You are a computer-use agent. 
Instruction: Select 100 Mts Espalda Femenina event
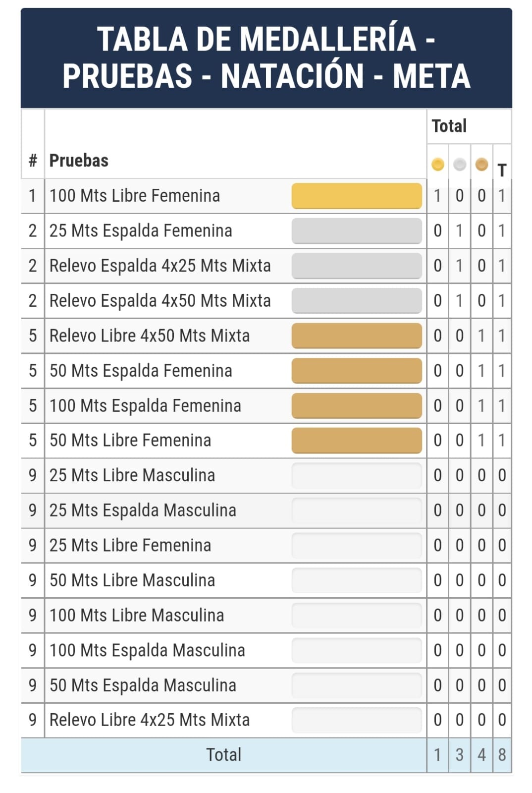(145, 405)
